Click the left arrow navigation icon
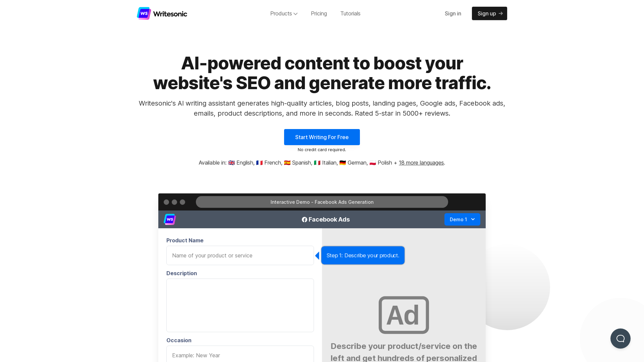 (x=318, y=255)
